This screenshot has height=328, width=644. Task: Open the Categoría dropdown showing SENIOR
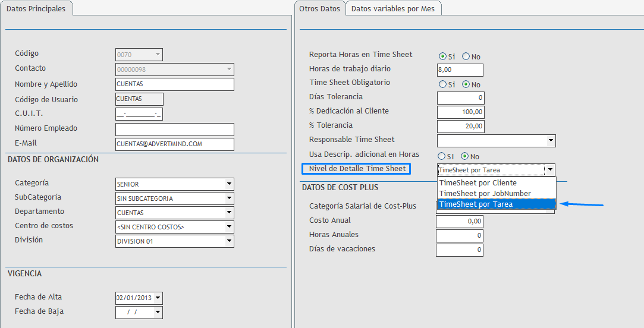tap(230, 184)
